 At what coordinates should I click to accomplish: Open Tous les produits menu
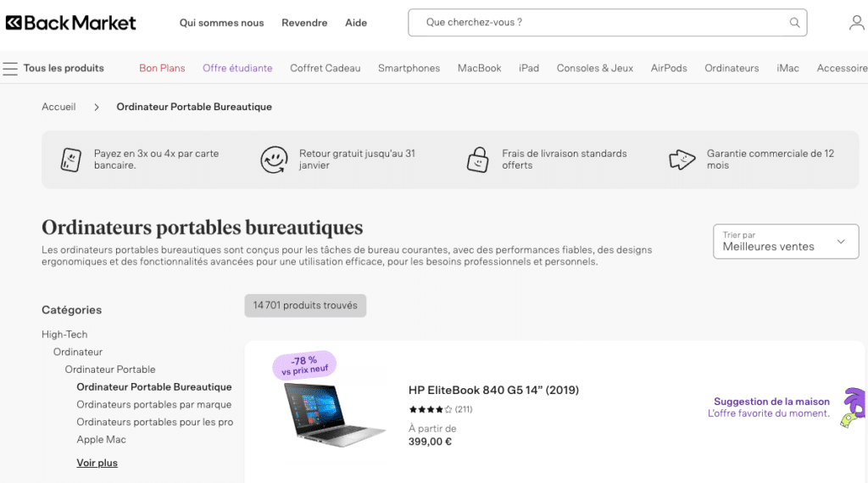[x=64, y=68]
